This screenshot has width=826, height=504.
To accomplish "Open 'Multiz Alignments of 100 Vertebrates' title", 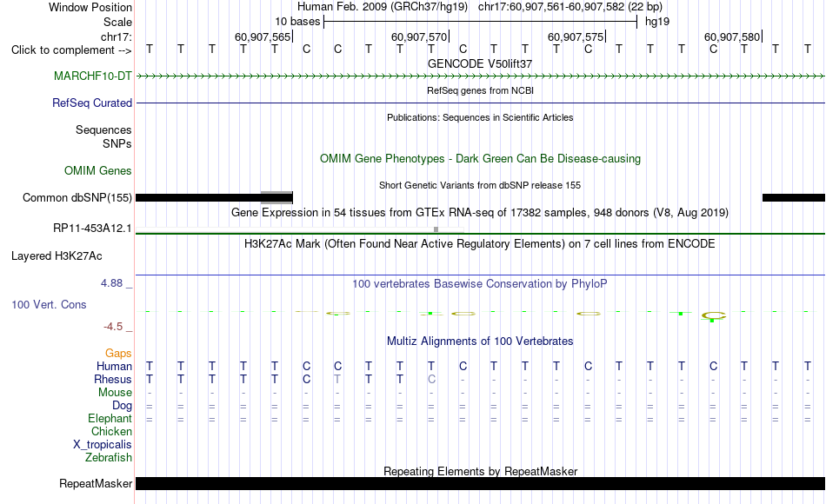I will tap(480, 342).
